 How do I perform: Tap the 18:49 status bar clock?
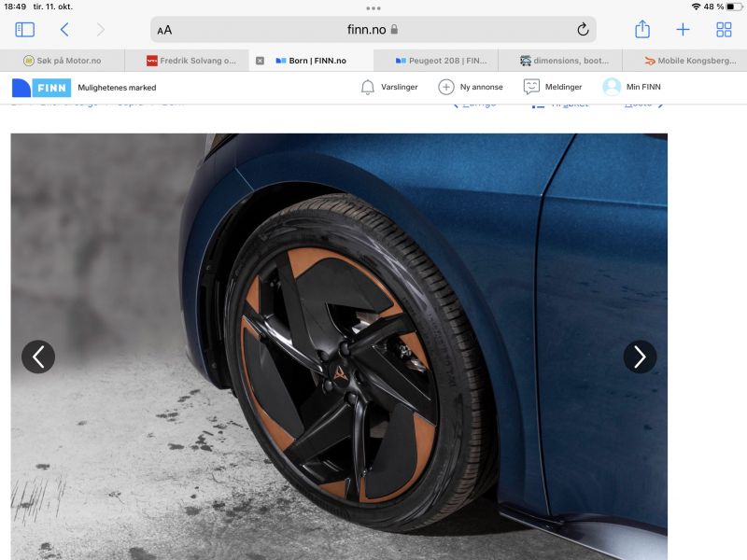point(15,7)
